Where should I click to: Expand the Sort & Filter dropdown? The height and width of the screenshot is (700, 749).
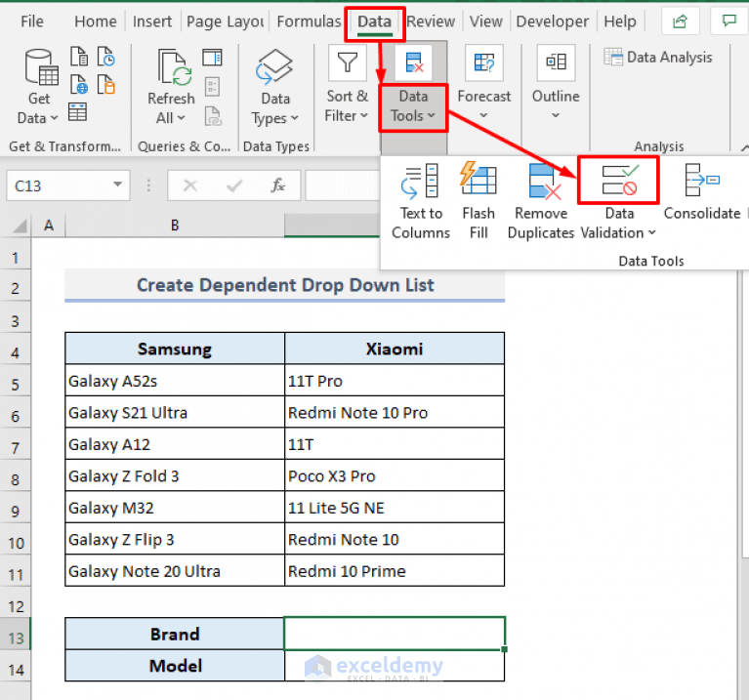coord(364,115)
